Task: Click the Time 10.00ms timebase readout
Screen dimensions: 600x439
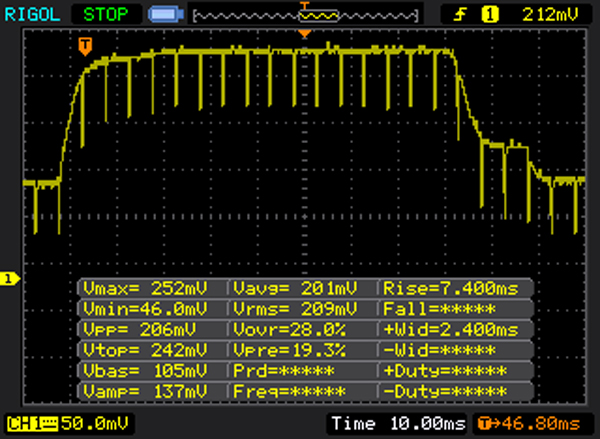Action: pyautogui.click(x=399, y=424)
